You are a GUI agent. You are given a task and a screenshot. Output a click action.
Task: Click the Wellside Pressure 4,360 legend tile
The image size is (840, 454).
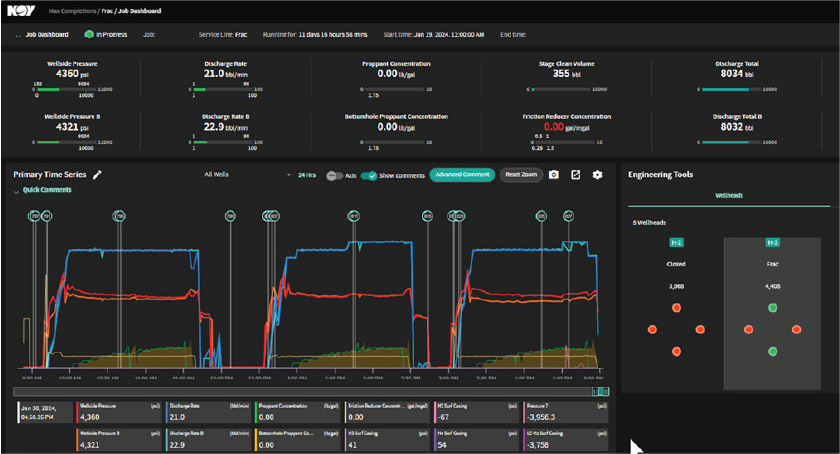pyautogui.click(x=118, y=412)
